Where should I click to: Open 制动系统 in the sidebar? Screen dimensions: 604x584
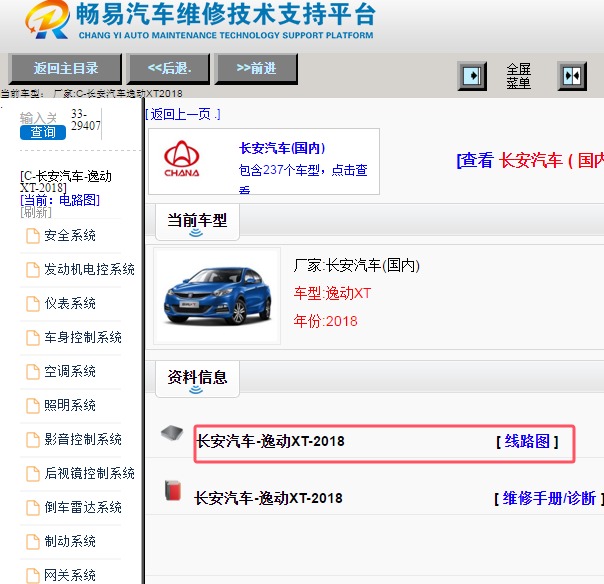(70, 541)
